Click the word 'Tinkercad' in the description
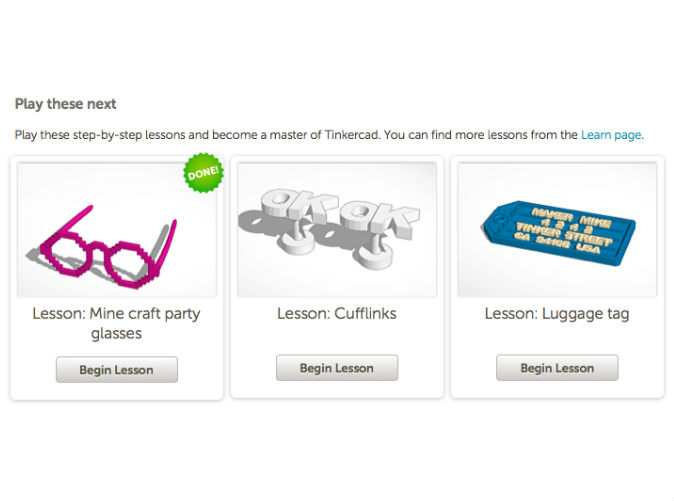The image size is (674, 501). pyautogui.click(x=352, y=135)
